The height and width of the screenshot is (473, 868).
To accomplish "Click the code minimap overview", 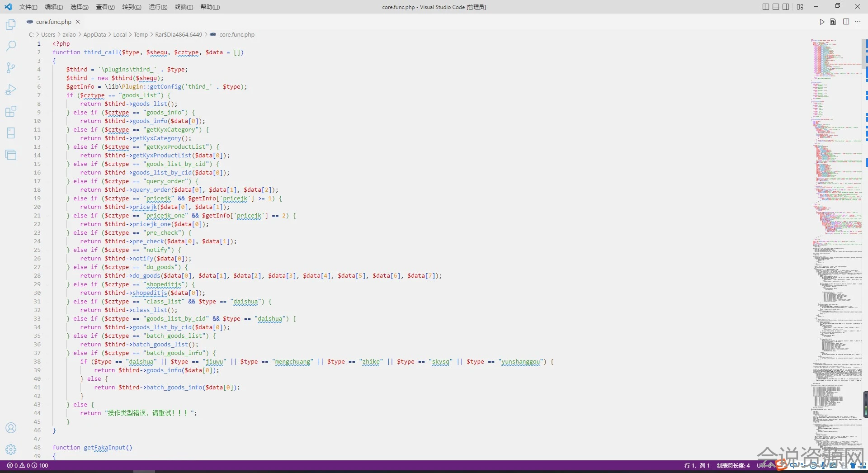I will [836, 226].
